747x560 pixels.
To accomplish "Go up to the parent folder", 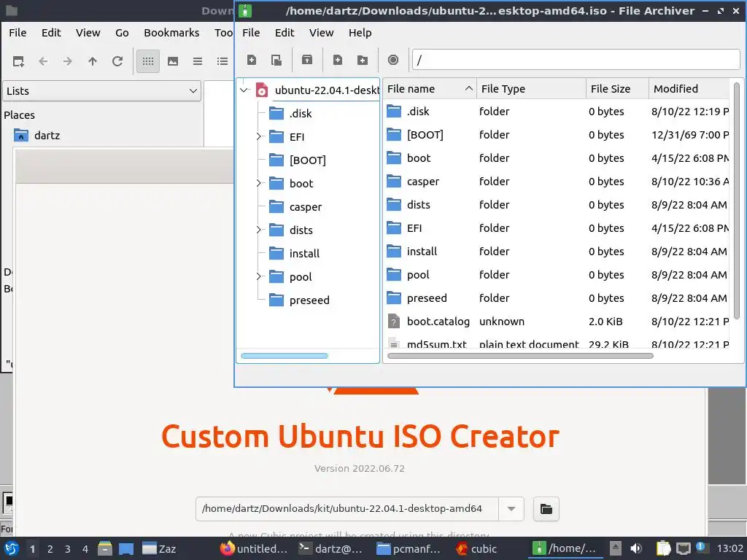I will point(93,61).
